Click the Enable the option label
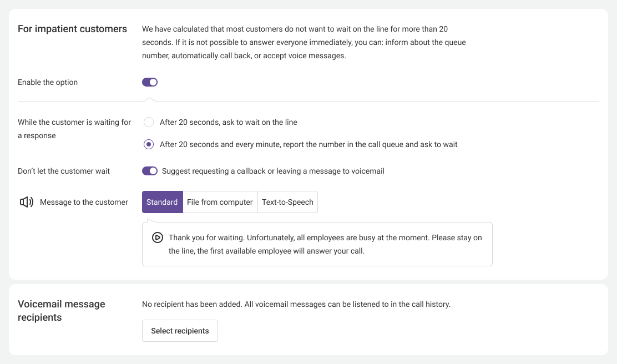The image size is (617, 364). click(x=48, y=82)
